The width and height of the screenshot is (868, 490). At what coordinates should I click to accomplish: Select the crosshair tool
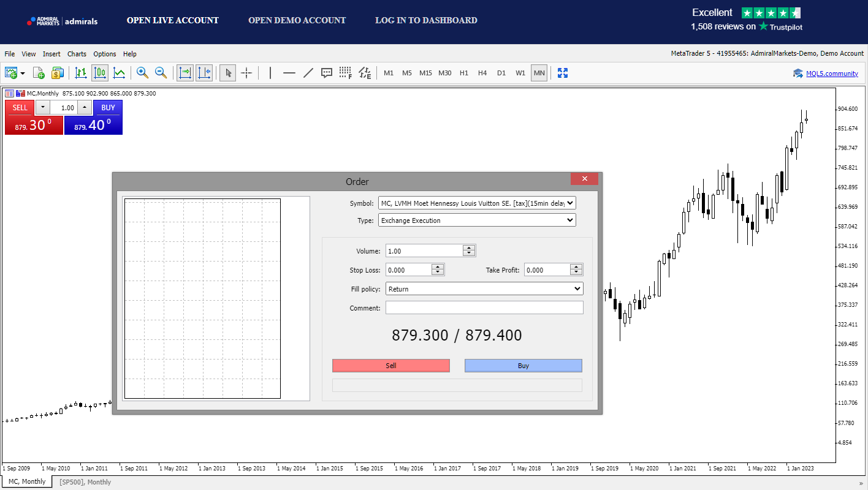point(246,73)
